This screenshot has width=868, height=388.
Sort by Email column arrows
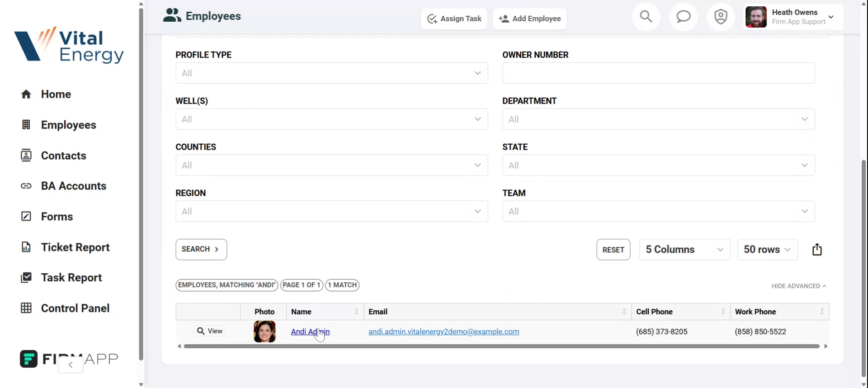point(624,311)
